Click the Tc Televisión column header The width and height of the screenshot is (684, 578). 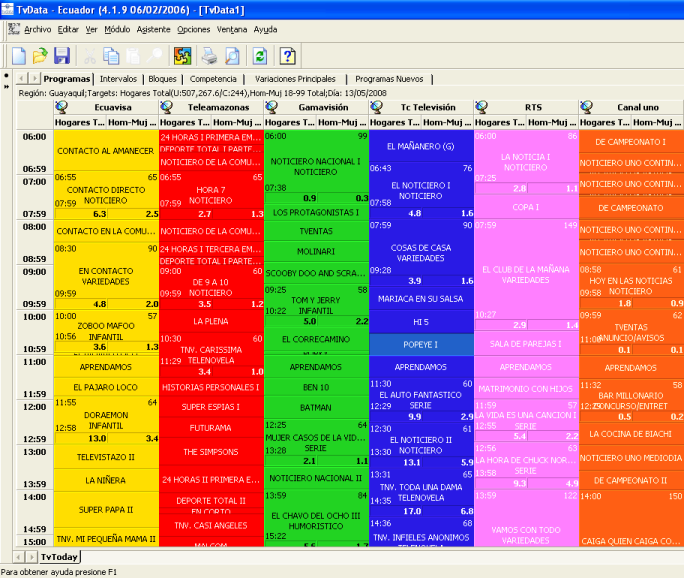point(421,107)
